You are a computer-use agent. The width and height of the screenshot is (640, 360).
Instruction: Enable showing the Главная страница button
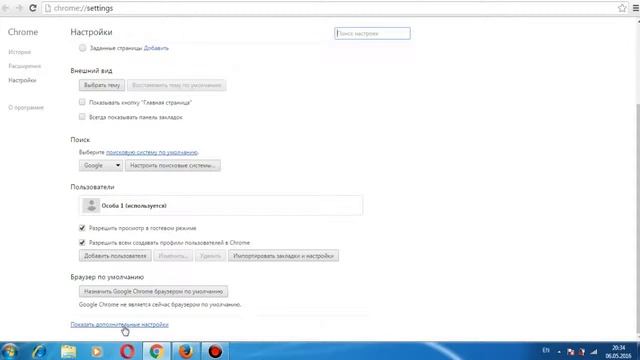pyautogui.click(x=82, y=102)
